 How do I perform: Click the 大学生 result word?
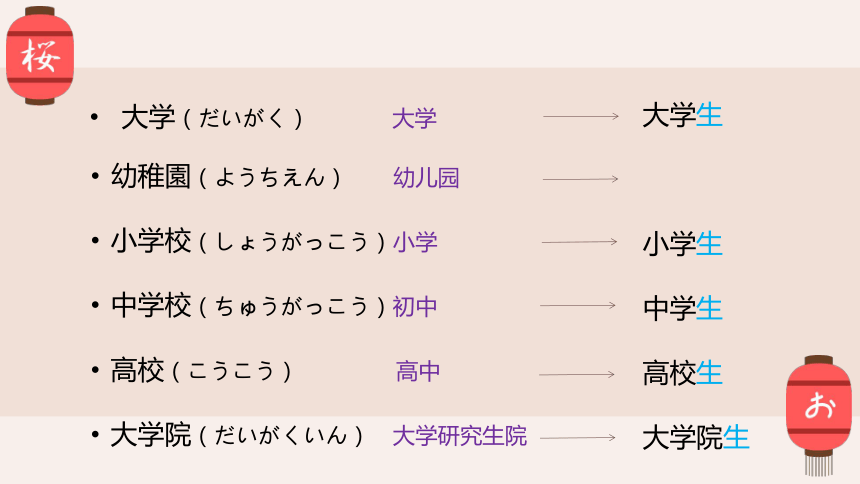point(682,116)
